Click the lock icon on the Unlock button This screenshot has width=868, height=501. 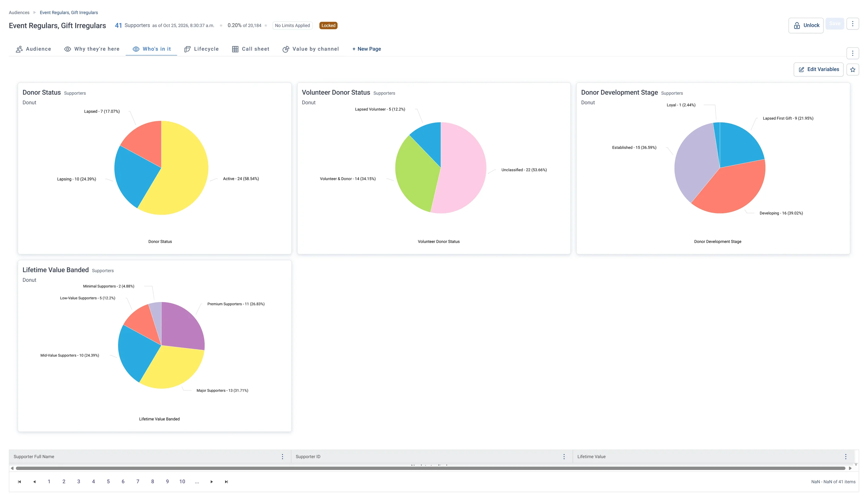[797, 26]
